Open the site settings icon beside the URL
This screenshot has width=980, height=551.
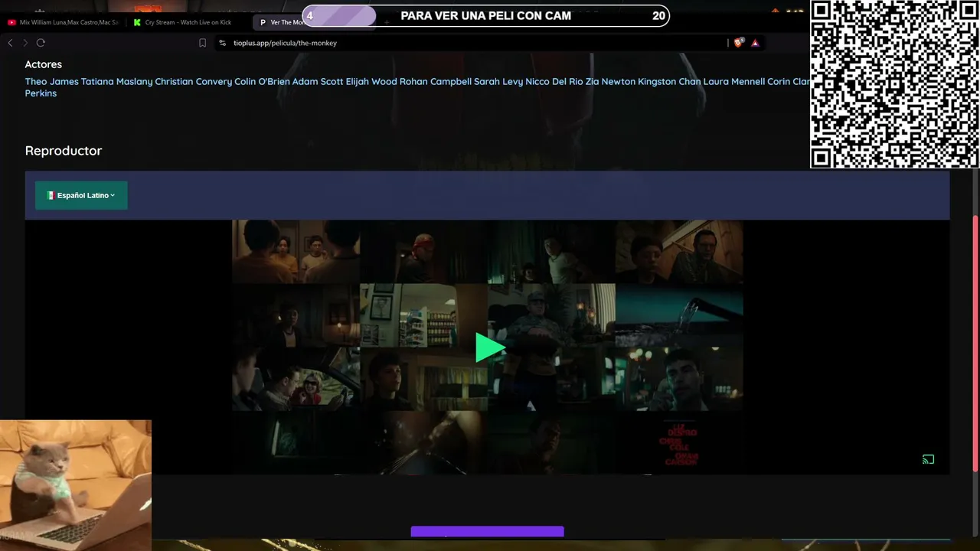222,43
